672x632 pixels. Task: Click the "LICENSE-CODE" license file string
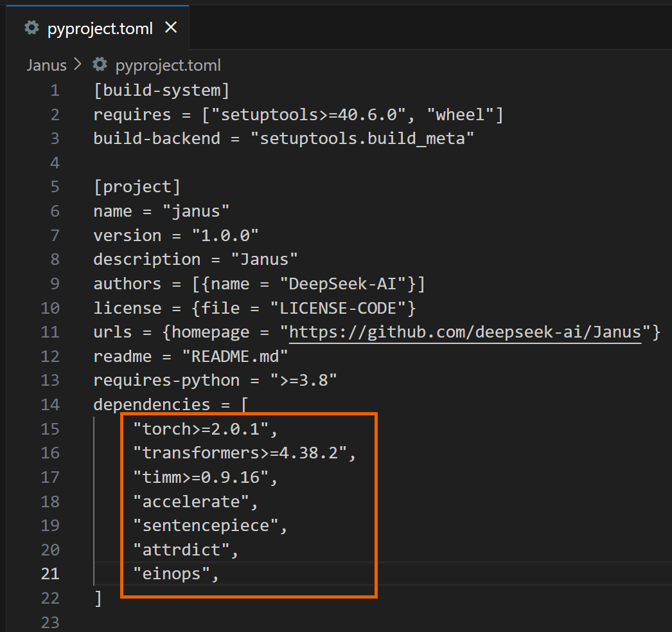(337, 308)
